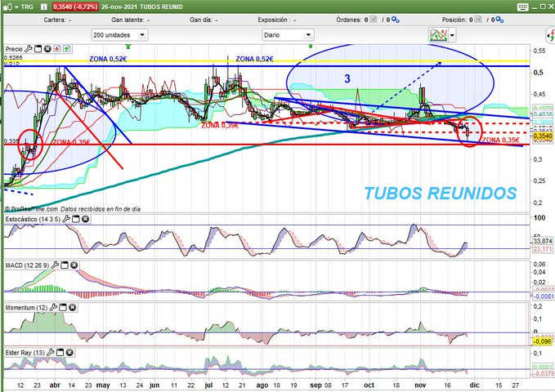Open the Momentum wrench settings
This screenshot has height=392, width=555.
tap(53, 307)
